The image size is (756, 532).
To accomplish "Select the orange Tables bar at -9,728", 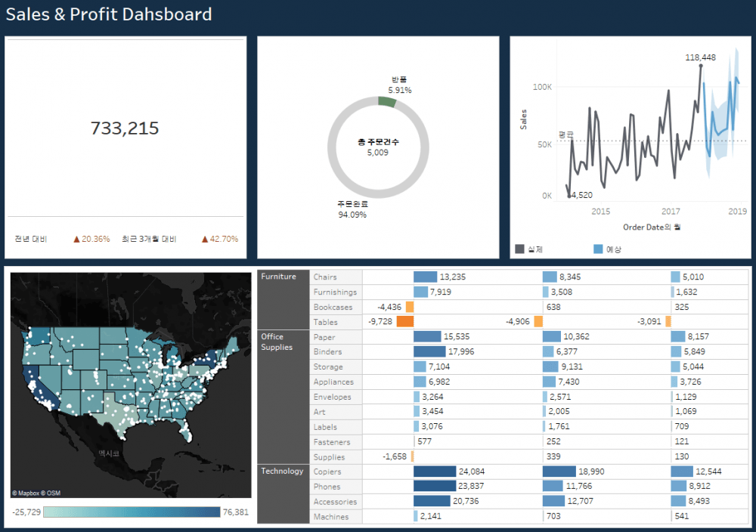I will (x=404, y=322).
